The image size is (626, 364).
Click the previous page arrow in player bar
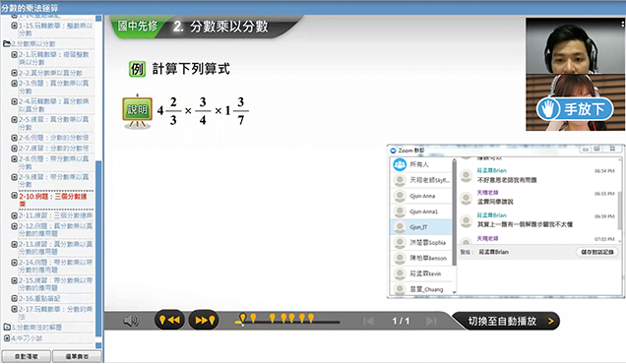coord(368,321)
